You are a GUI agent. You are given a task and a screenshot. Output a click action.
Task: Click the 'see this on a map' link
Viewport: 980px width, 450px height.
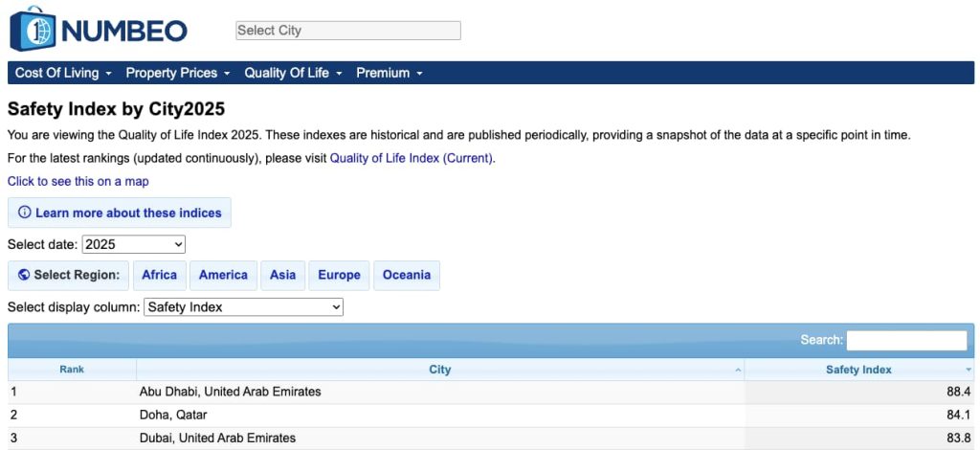78,181
